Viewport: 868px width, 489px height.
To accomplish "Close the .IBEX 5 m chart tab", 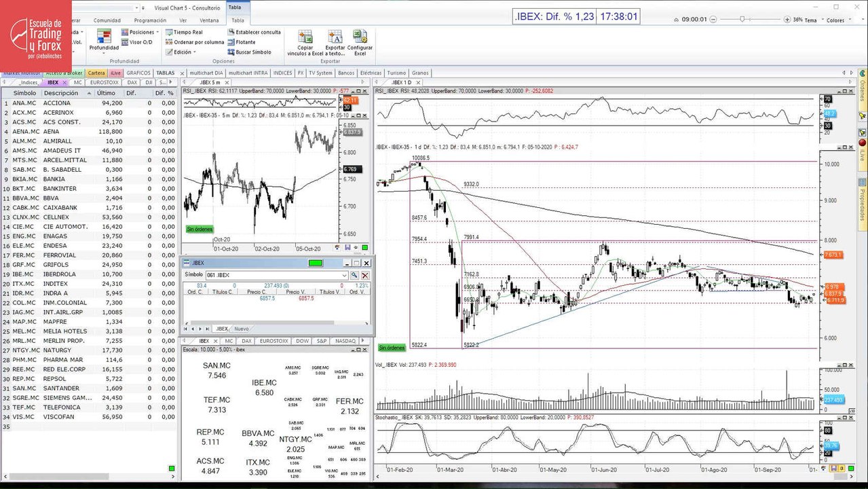I will click(x=227, y=82).
